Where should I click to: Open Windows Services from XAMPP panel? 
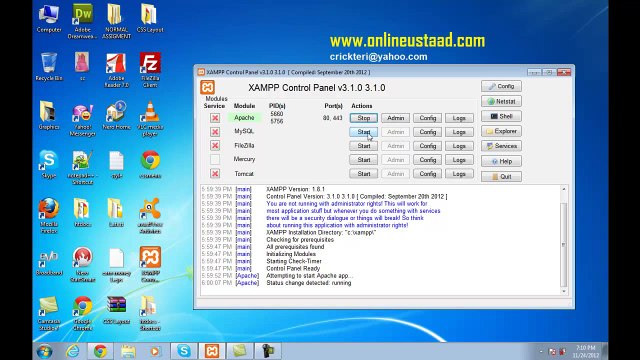point(501,146)
